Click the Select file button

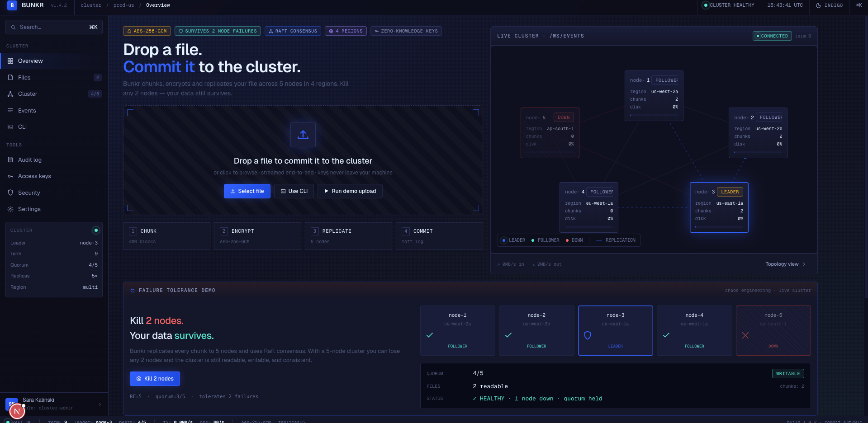coord(247,191)
